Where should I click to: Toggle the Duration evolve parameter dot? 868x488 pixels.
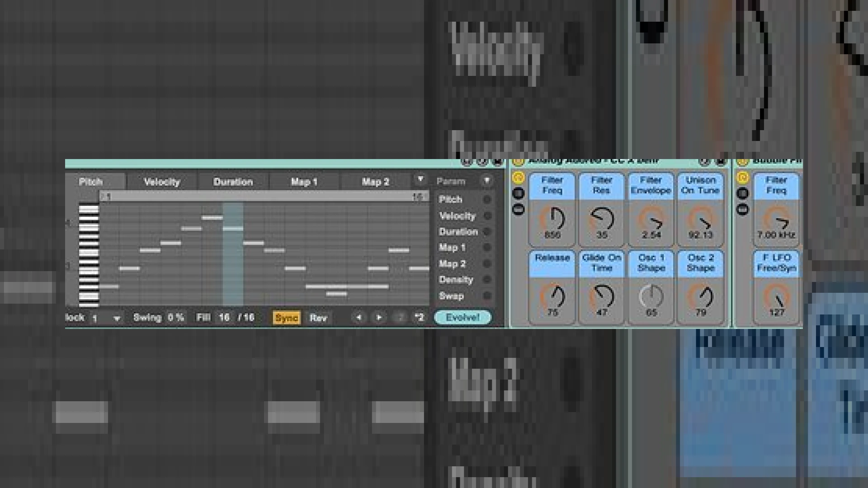click(487, 231)
